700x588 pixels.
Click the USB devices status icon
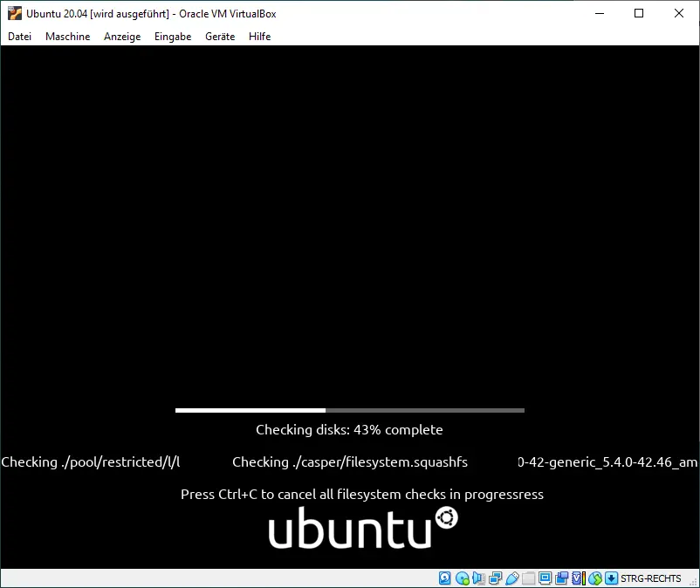coord(512,578)
